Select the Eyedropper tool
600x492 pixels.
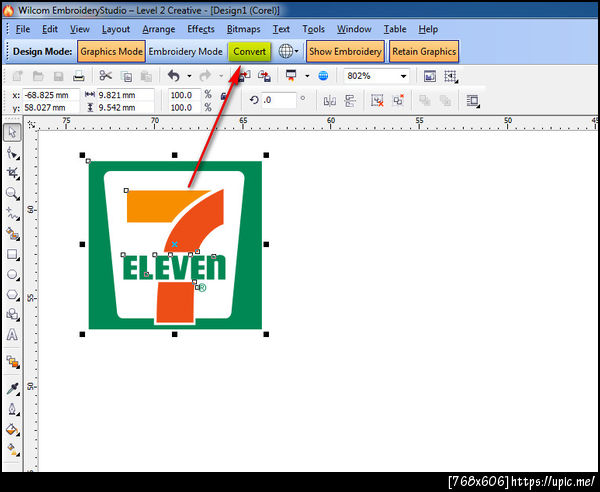12,389
